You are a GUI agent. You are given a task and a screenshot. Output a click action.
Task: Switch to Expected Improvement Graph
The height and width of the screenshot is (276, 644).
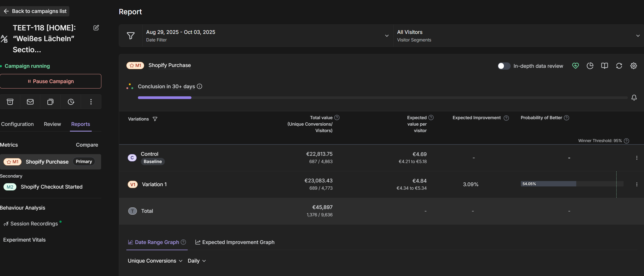234,242
